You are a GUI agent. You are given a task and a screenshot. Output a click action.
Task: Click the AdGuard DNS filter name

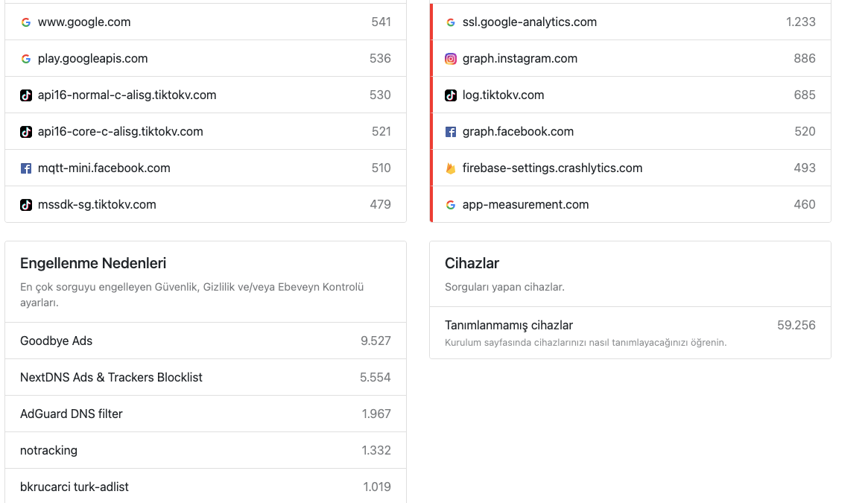(x=72, y=414)
